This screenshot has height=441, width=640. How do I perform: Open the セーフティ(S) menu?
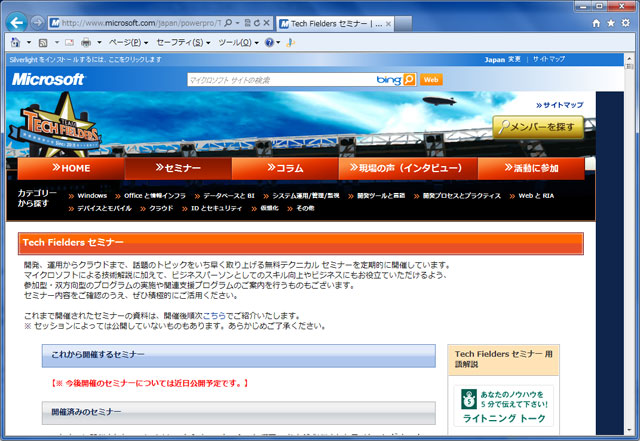tap(183, 42)
